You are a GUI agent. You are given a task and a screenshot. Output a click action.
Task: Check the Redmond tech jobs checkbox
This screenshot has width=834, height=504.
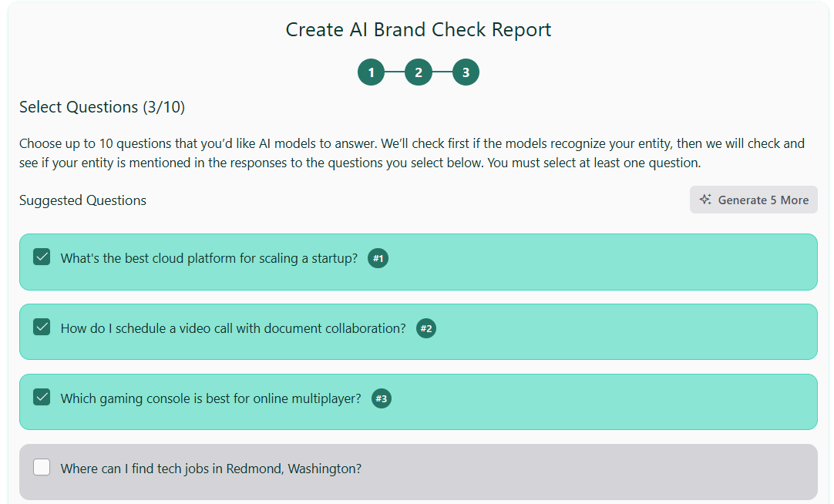pos(42,467)
